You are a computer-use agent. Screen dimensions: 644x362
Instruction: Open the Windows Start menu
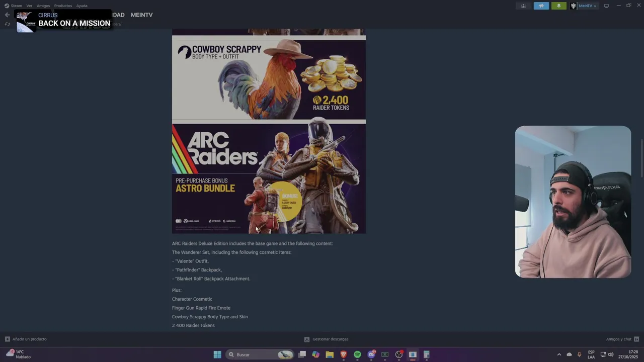point(217,354)
